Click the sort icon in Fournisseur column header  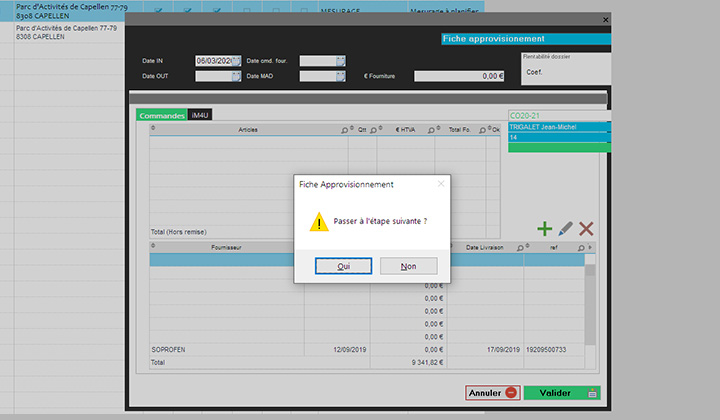(x=153, y=246)
